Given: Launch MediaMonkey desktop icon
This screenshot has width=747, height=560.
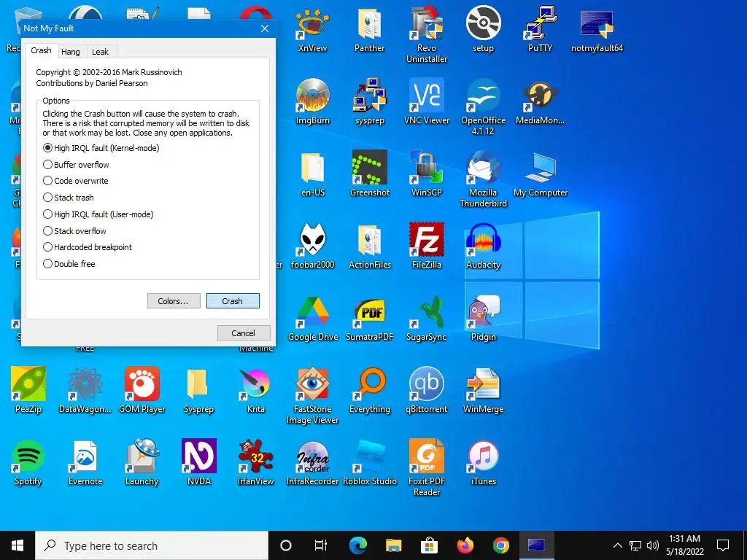Looking at the screenshot, I should coord(541,102).
